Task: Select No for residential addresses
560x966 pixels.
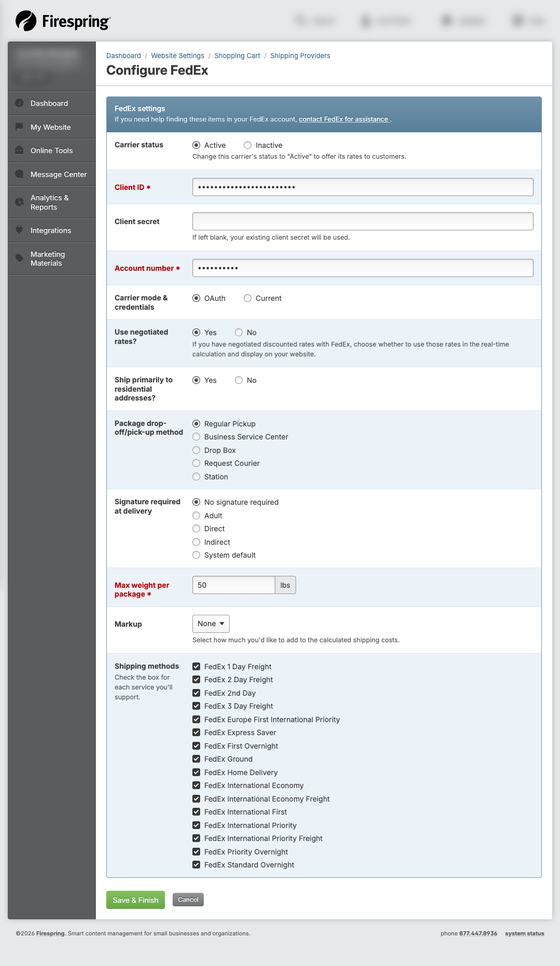Action: [239, 380]
